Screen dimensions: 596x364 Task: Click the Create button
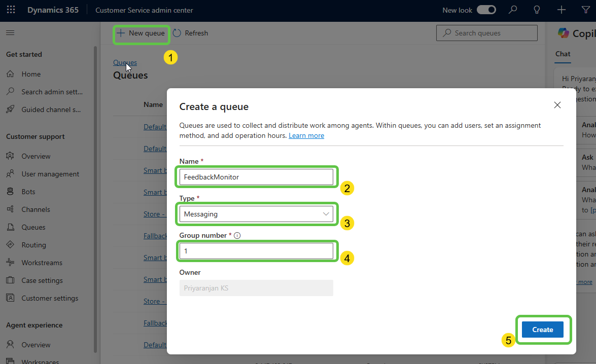point(542,330)
